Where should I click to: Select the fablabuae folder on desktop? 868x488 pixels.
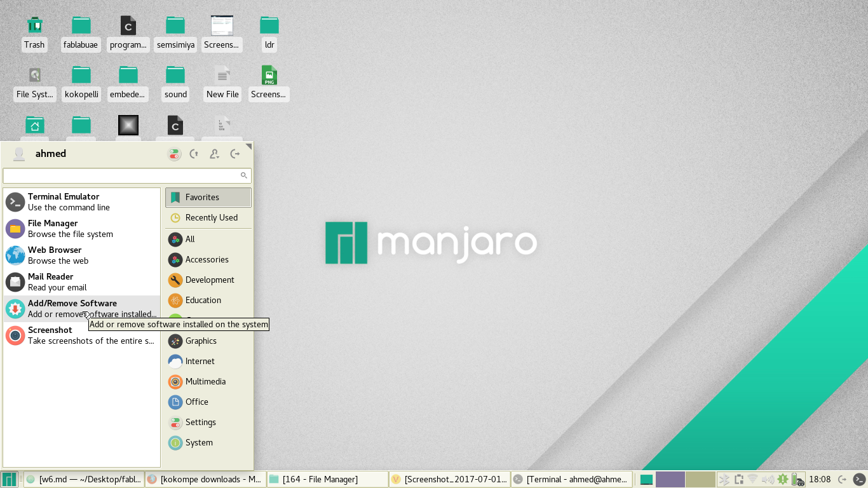pos(81,33)
